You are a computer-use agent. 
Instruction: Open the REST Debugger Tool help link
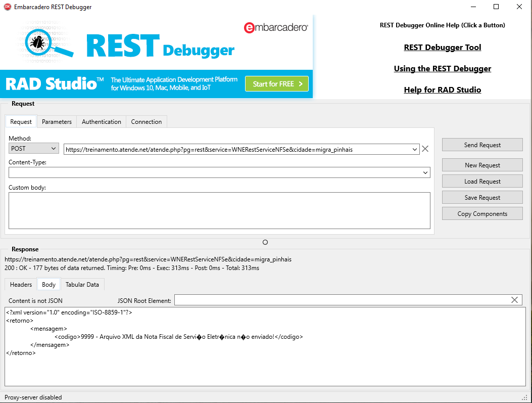[443, 47]
